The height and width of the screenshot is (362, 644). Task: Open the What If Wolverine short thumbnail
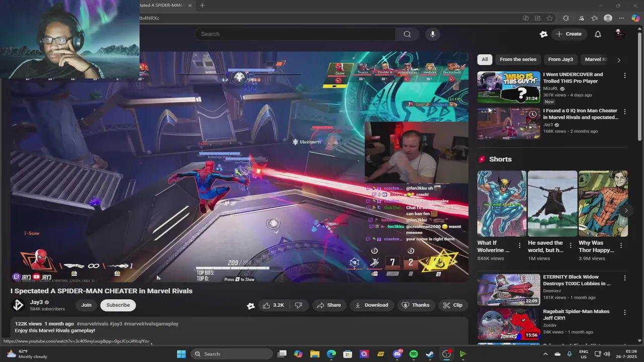tap(502, 204)
